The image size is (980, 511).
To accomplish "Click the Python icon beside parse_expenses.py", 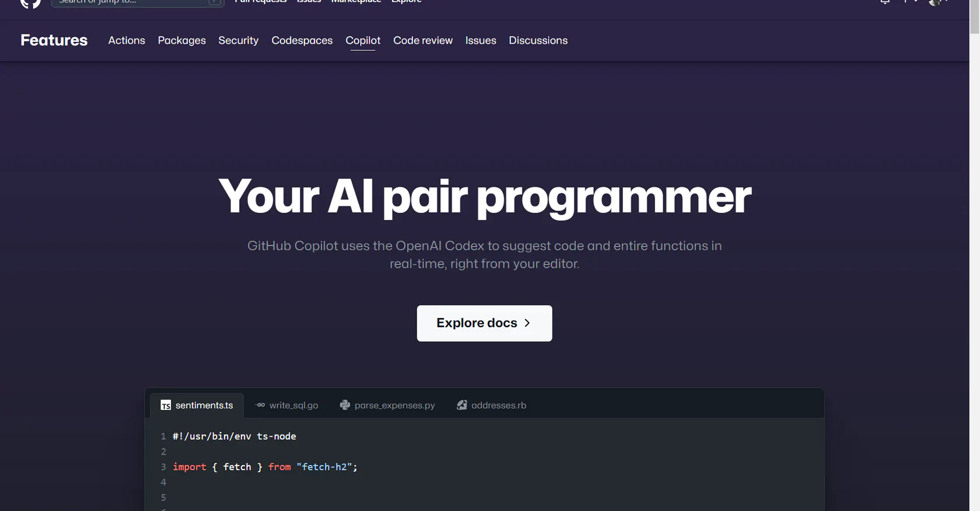I will [x=345, y=405].
